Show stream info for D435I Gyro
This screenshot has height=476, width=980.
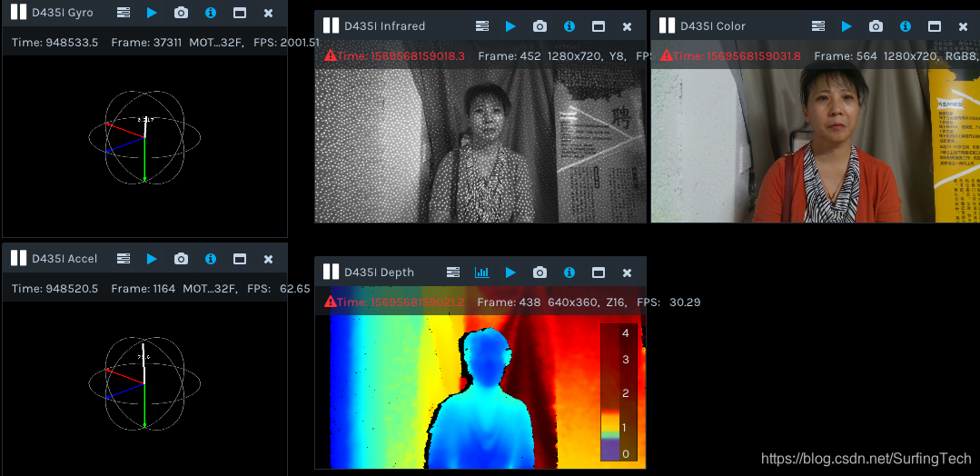[211, 13]
